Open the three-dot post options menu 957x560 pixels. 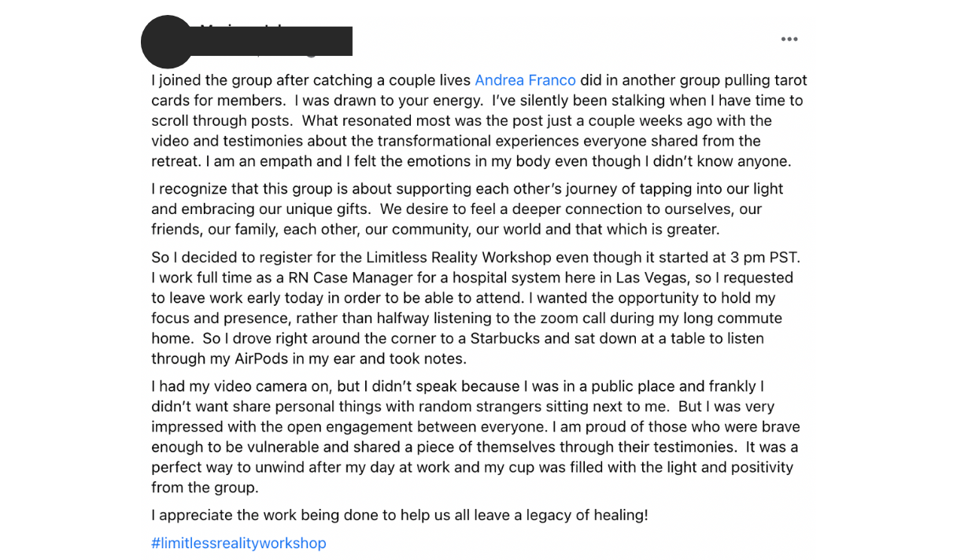789,39
